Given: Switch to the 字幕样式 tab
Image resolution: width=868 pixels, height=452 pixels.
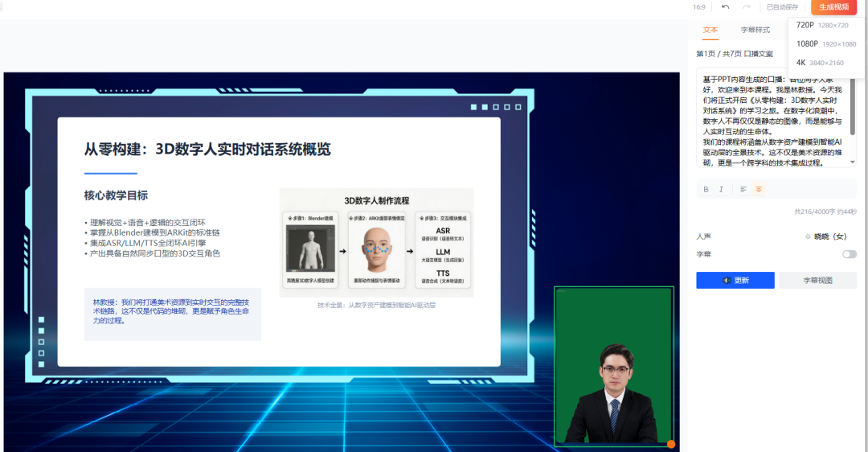Looking at the screenshot, I should (x=755, y=30).
